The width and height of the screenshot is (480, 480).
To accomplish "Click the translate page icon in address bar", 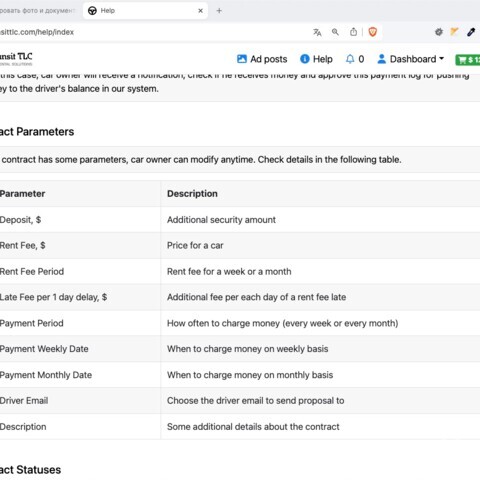I will (317, 32).
